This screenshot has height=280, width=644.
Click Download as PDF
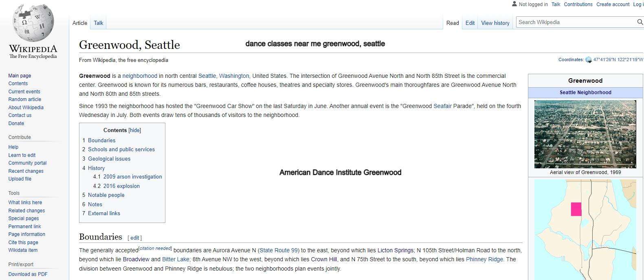28,274
